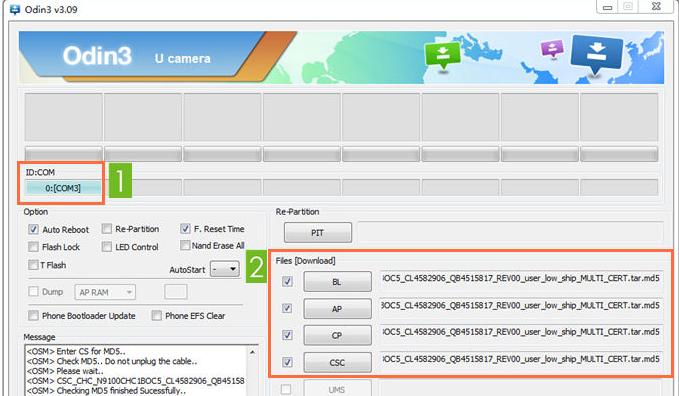Click the Message log scrollbar up arrow
The image size is (679, 396).
click(x=252, y=352)
